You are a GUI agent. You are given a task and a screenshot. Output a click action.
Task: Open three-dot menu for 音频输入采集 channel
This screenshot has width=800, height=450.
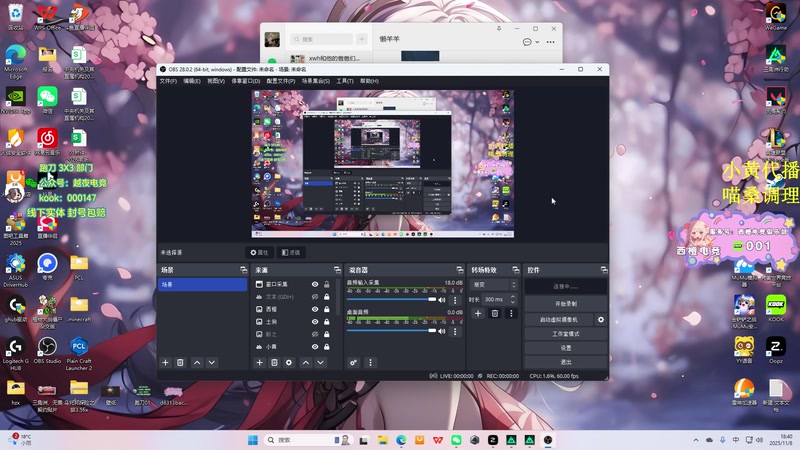455,300
